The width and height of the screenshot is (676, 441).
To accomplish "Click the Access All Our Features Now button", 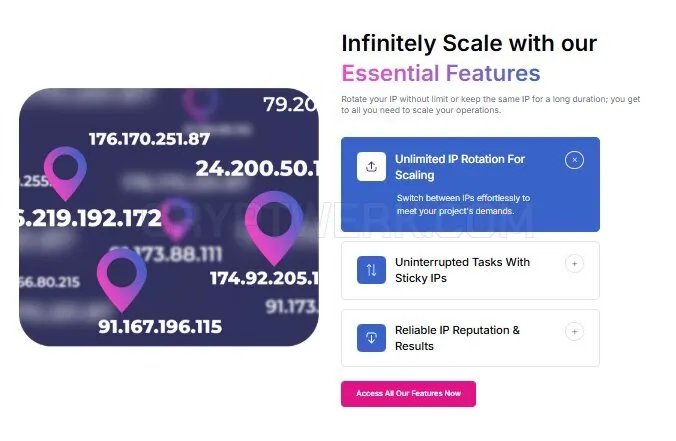I will point(408,394).
